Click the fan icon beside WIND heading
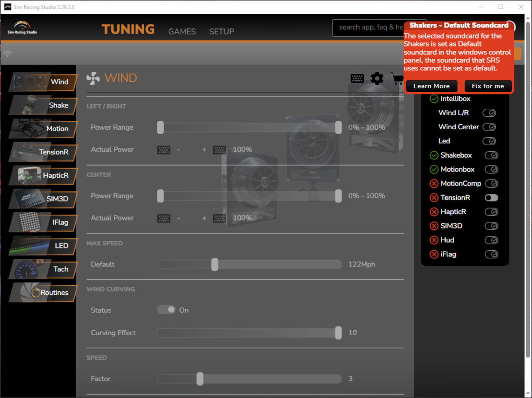Viewport: 532px width, 398px height. pos(93,78)
